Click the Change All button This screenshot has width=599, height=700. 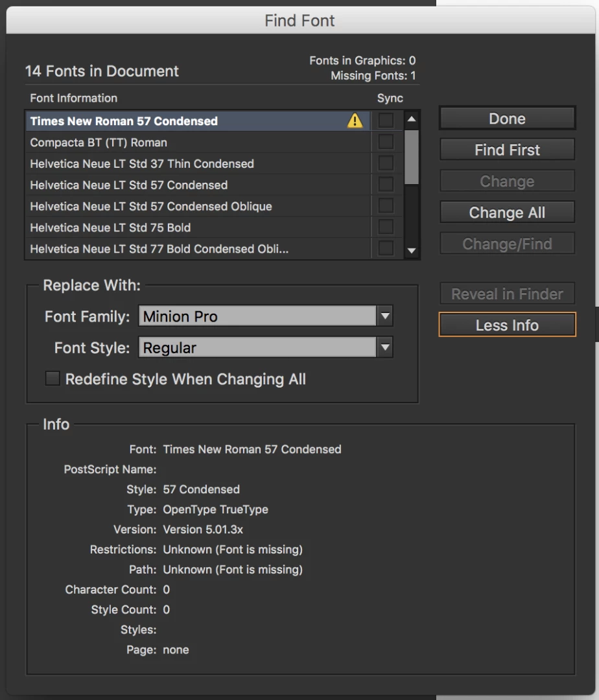coord(507,213)
